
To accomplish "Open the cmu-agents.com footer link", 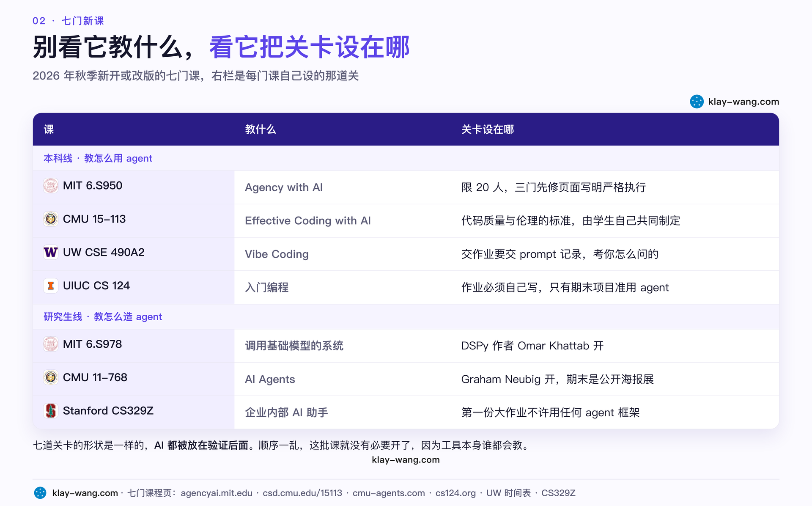I will tap(389, 493).
